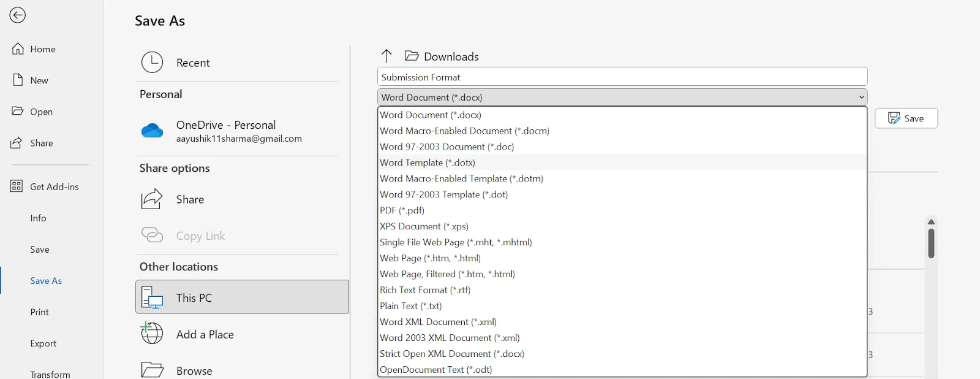
Task: Click the OneDrive cloud icon
Action: tap(152, 131)
